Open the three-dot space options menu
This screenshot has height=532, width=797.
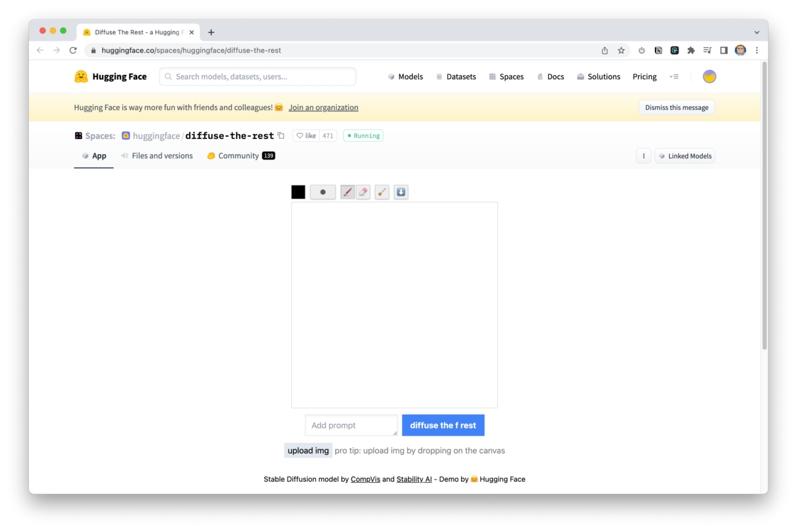pos(644,156)
